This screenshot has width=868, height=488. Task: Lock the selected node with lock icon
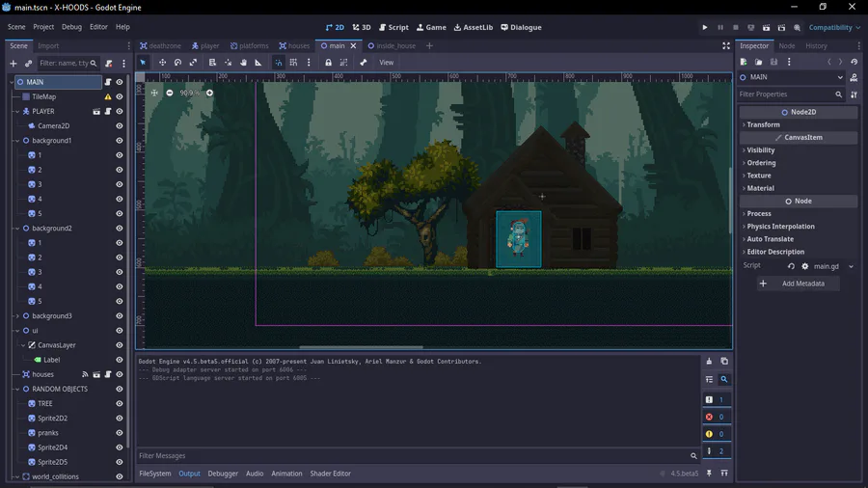pos(328,63)
